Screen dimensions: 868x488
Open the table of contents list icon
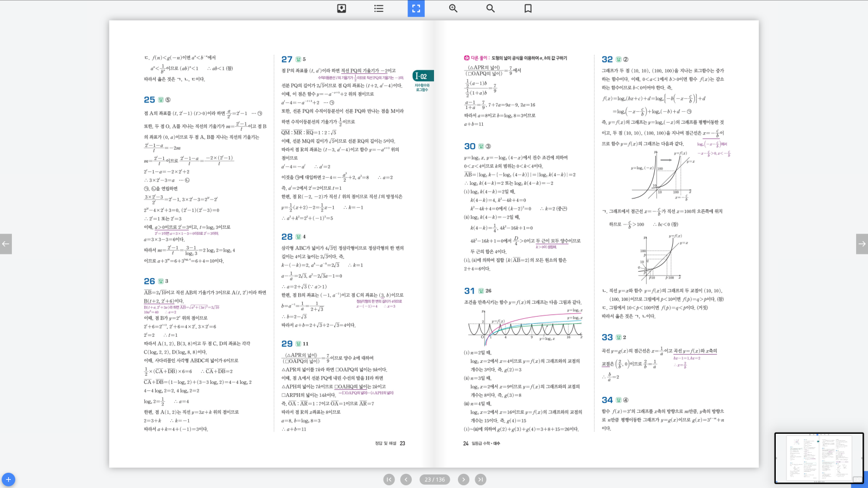379,8
